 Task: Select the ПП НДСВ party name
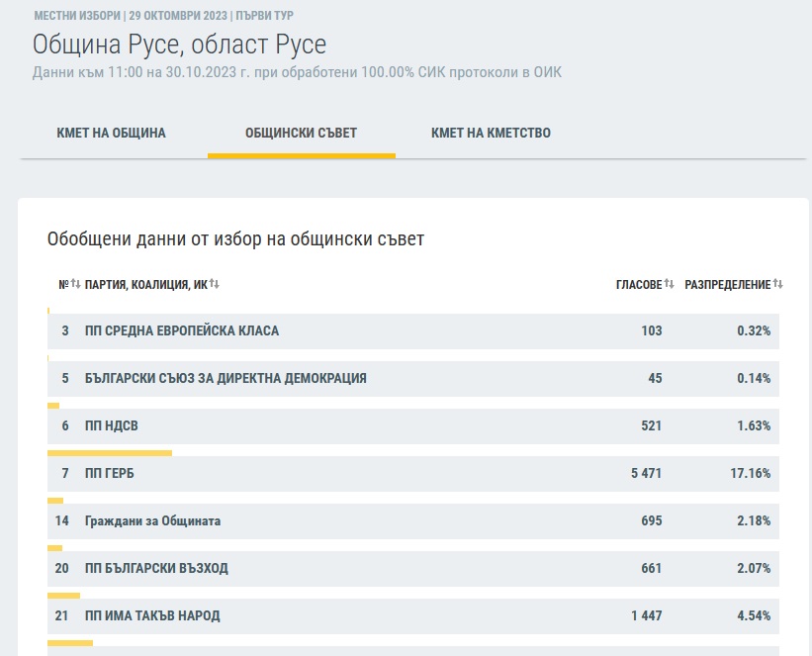[x=112, y=425]
